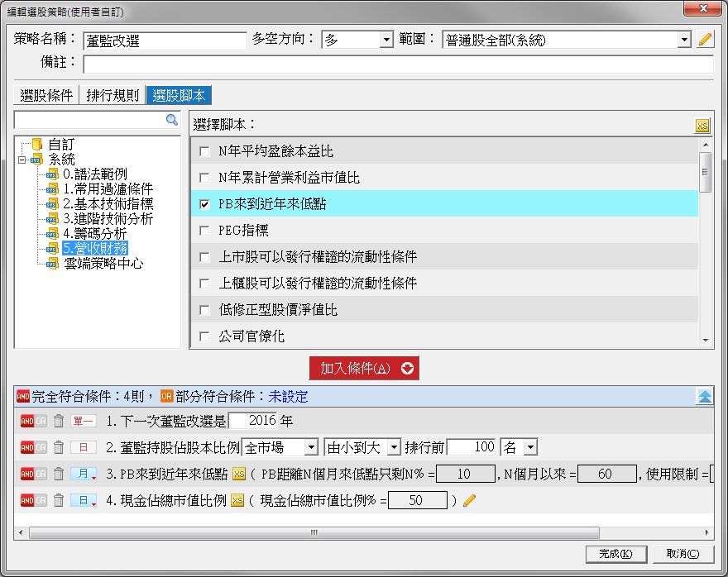Open the 多空方向 dropdown

(x=386, y=40)
